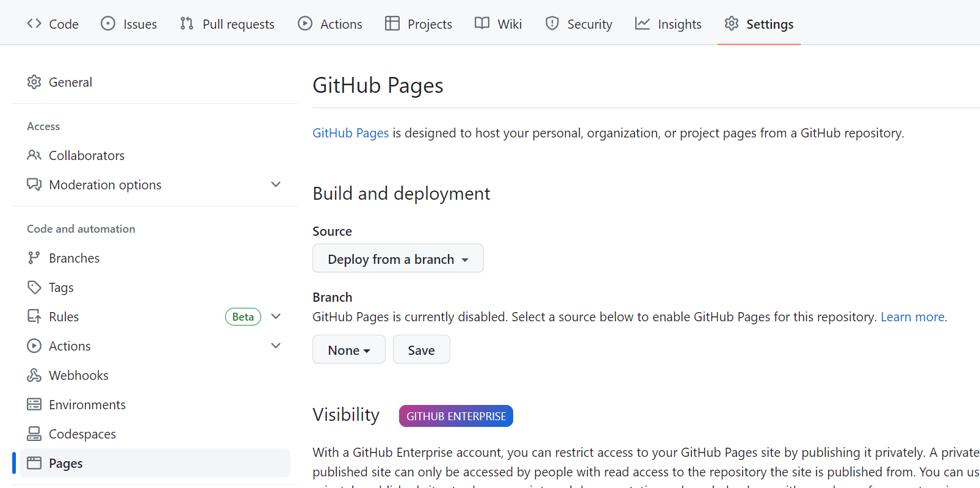Click the Save button

[x=422, y=349]
